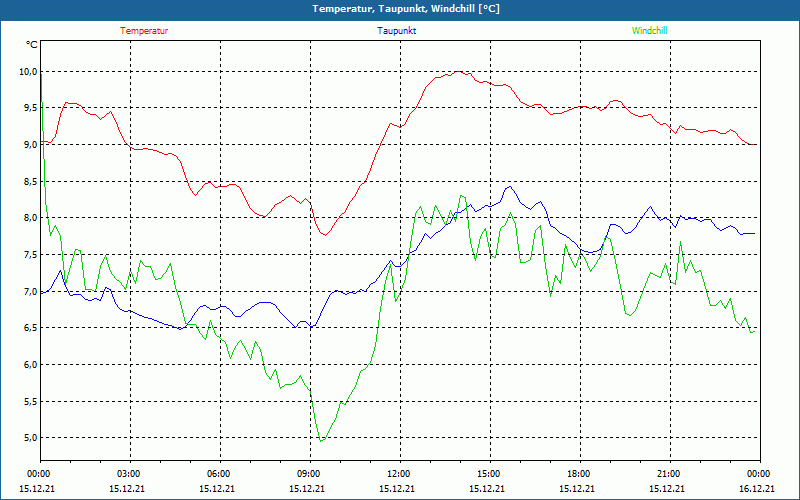Click the 7,5 y-axis value
Image resolution: width=800 pixels, height=500 pixels.
31,255
